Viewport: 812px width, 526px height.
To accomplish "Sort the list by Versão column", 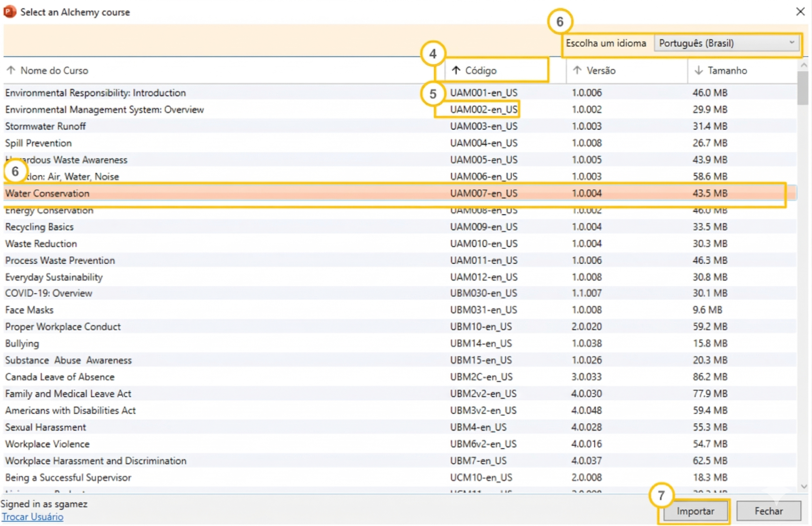I will [x=601, y=70].
